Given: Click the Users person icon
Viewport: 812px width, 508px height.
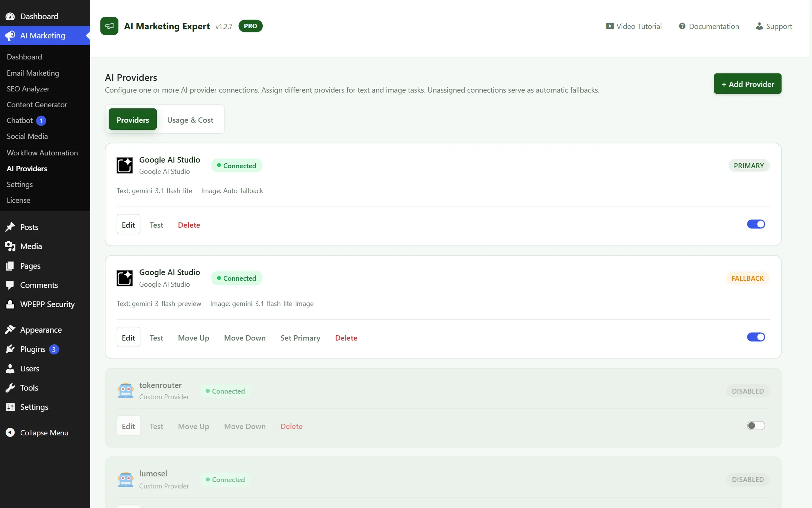Looking at the screenshot, I should tap(10, 368).
